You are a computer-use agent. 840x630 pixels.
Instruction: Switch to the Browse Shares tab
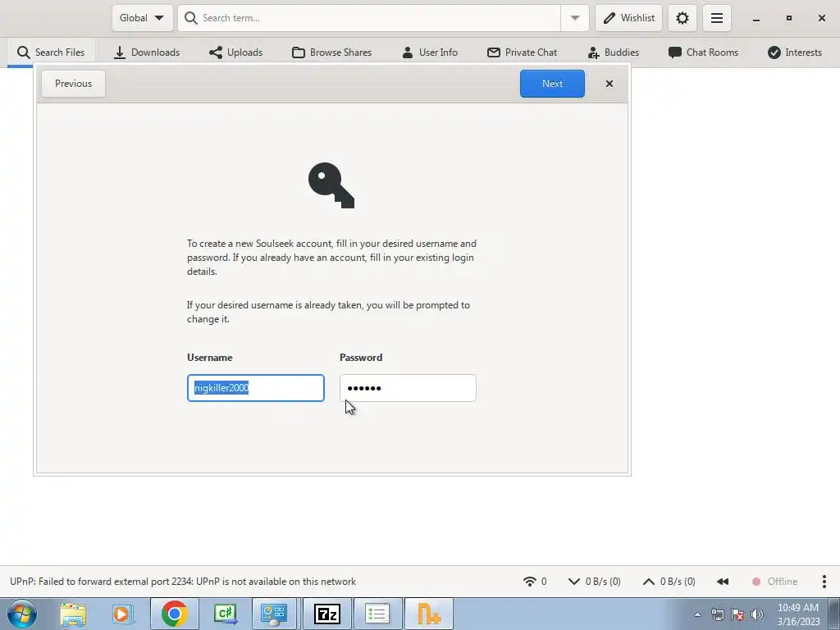click(331, 52)
